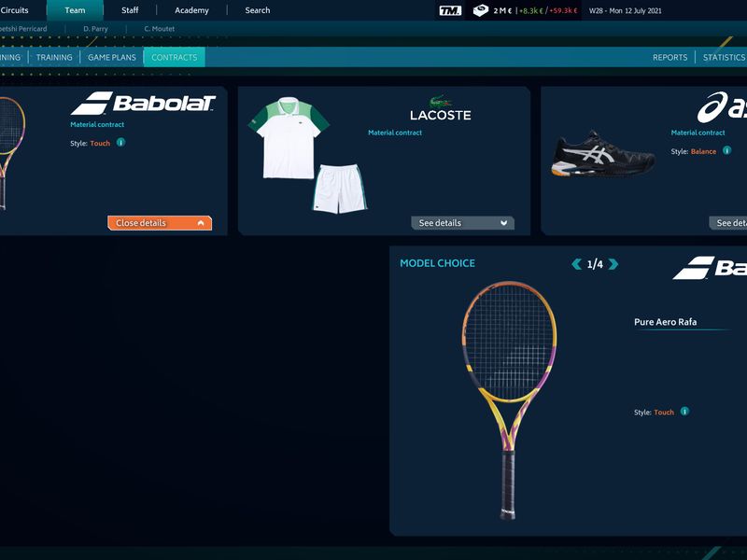Expand Lacoste contract details
This screenshot has width=747, height=560.
[x=462, y=223]
